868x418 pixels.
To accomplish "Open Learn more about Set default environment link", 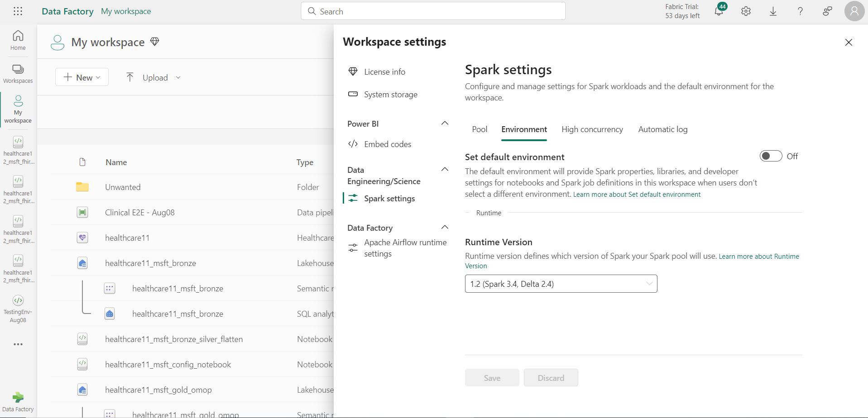I will click(x=637, y=195).
